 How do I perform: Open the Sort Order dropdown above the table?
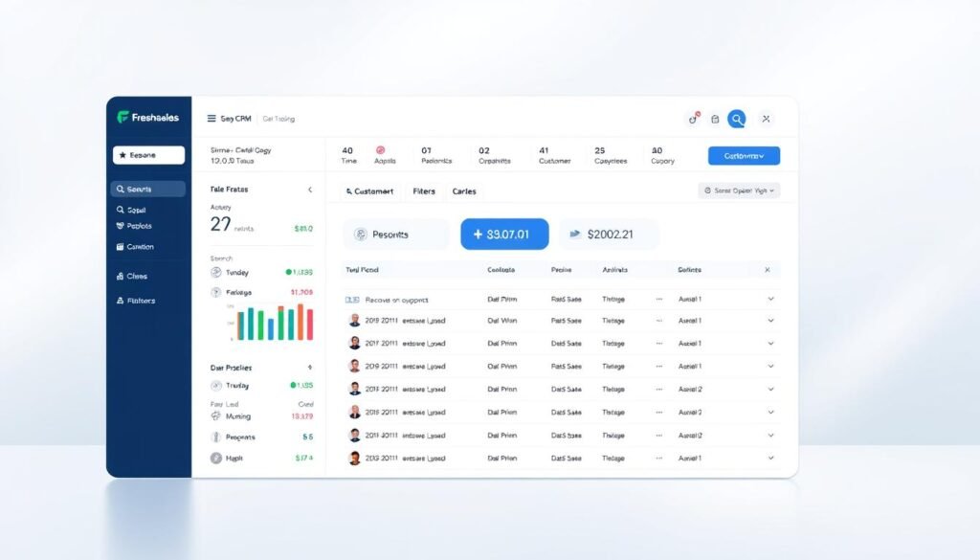739,190
